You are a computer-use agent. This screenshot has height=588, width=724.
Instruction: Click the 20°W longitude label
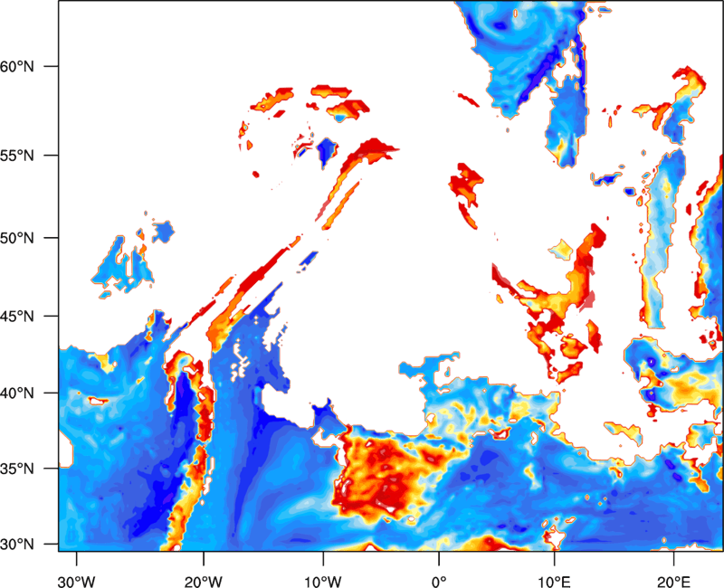click(x=203, y=582)
